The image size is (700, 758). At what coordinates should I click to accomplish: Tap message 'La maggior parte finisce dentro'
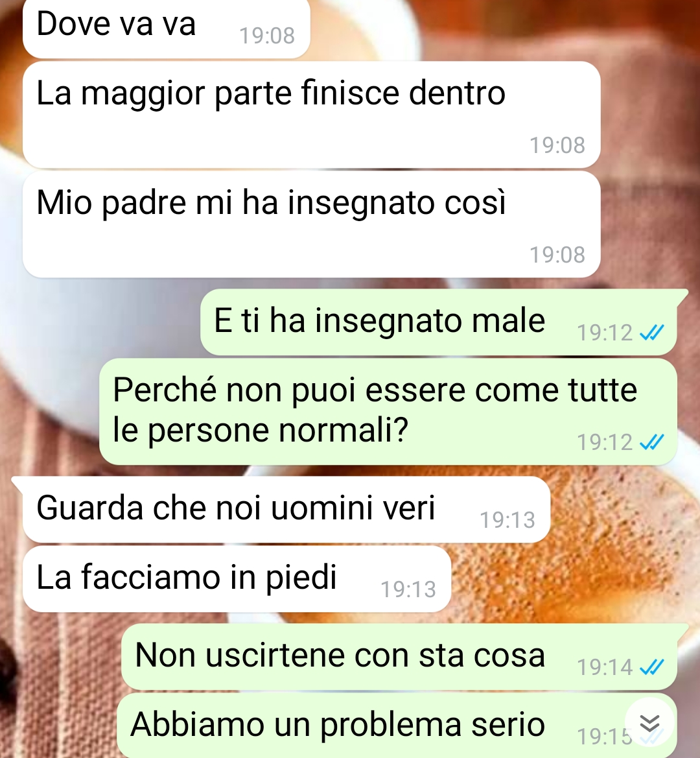[312, 115]
